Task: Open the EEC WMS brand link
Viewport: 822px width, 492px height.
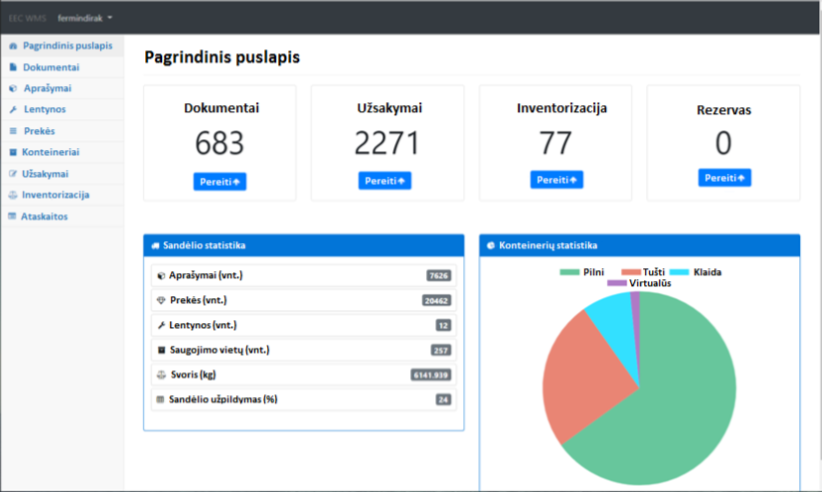Action: pos(28,18)
